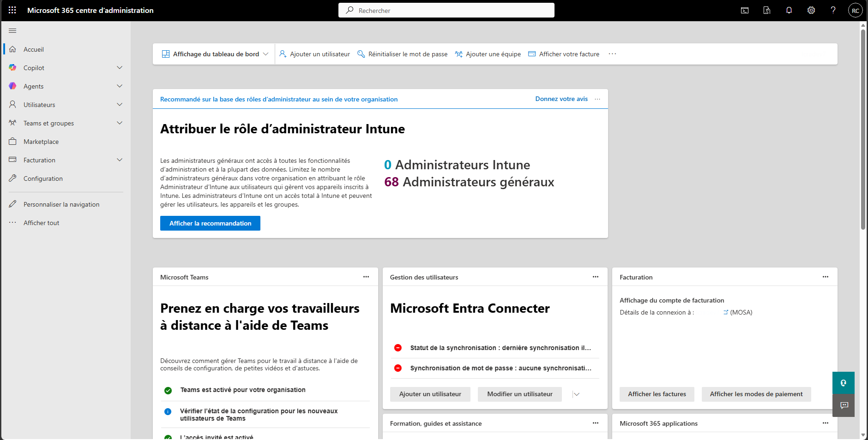Open Marketplace in navigation
868x440 pixels.
(x=66, y=142)
